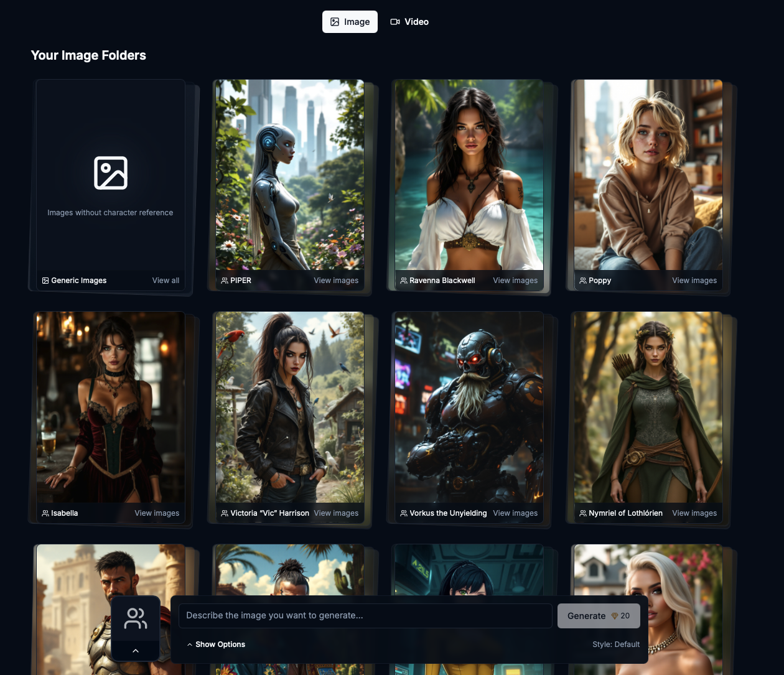Image resolution: width=784 pixels, height=675 pixels.
Task: Expand the chevron under the character selector
Action: click(136, 651)
